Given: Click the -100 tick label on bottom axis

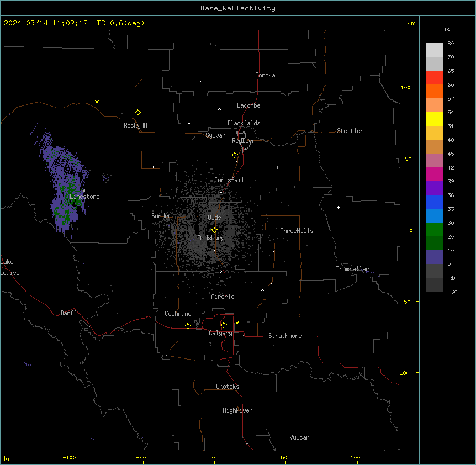Looking at the screenshot, I should (70, 457).
